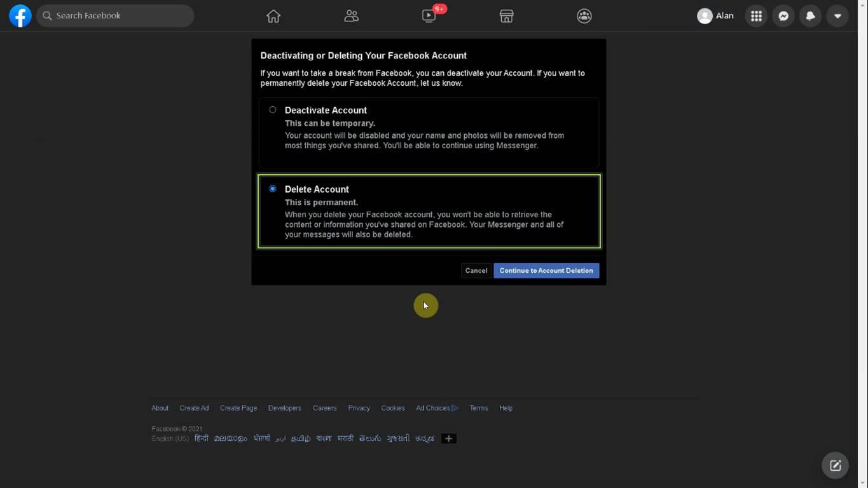Click the Facebook logo
The image size is (868, 488).
(x=20, y=16)
